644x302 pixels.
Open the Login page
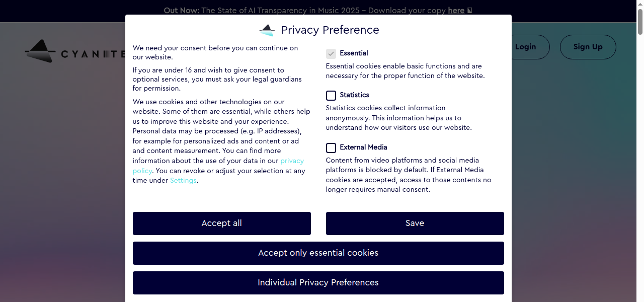pyautogui.click(x=525, y=47)
